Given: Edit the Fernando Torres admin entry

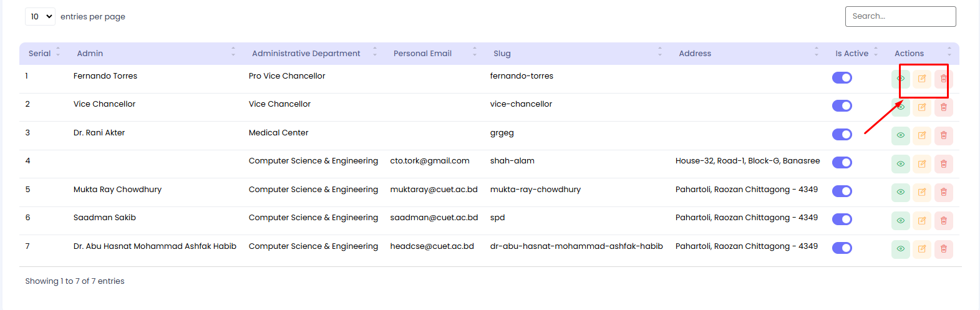Looking at the screenshot, I should point(921,79).
